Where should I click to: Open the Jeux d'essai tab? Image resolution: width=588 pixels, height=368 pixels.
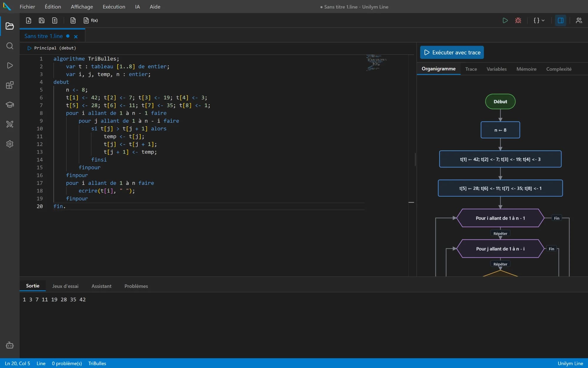point(65,286)
